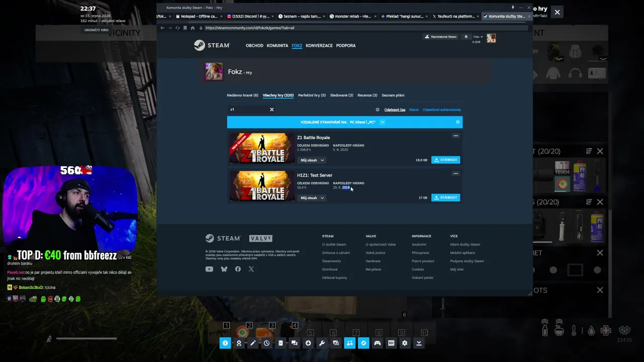Click the browser URL address bar
Screen dimensions: 644x362
pos(362,28)
